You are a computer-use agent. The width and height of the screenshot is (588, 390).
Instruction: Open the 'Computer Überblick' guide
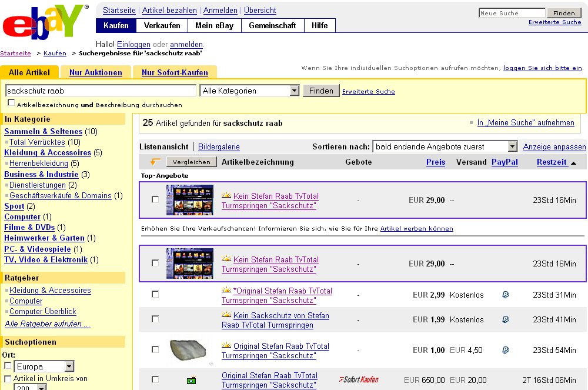(x=43, y=311)
